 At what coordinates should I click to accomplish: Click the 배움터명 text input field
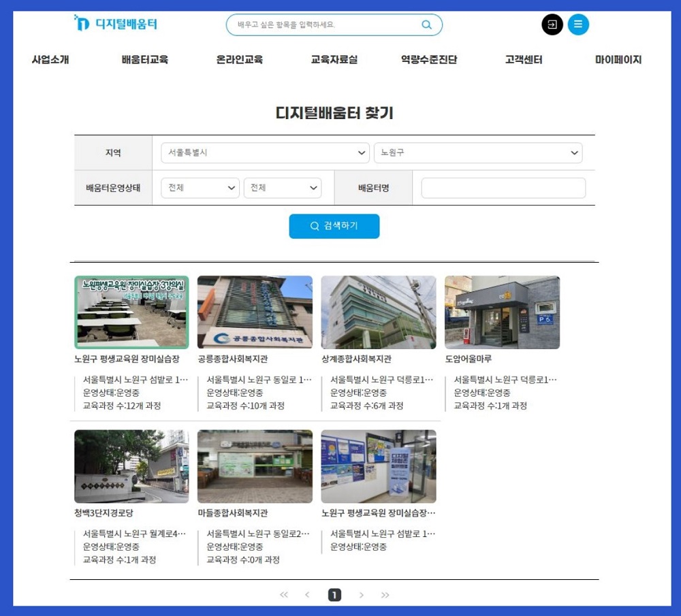pos(503,188)
